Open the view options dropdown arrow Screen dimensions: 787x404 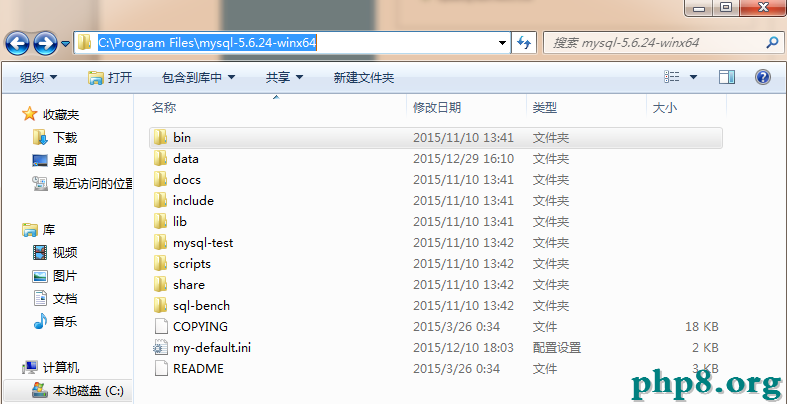point(694,77)
